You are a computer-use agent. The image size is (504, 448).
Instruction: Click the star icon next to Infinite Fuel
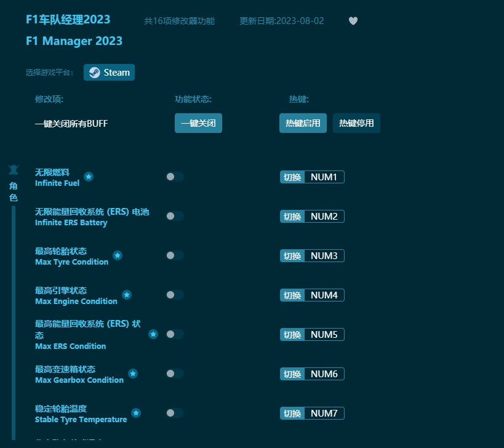coord(89,177)
